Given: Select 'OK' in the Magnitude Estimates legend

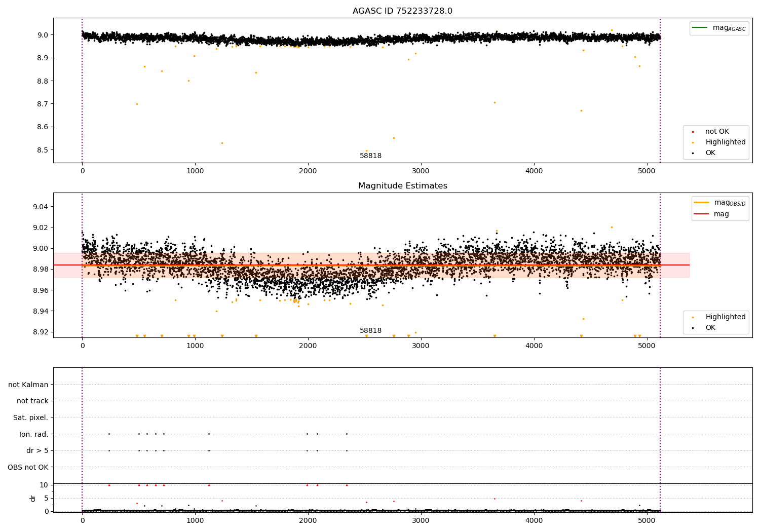Looking at the screenshot, I should 710,328.
